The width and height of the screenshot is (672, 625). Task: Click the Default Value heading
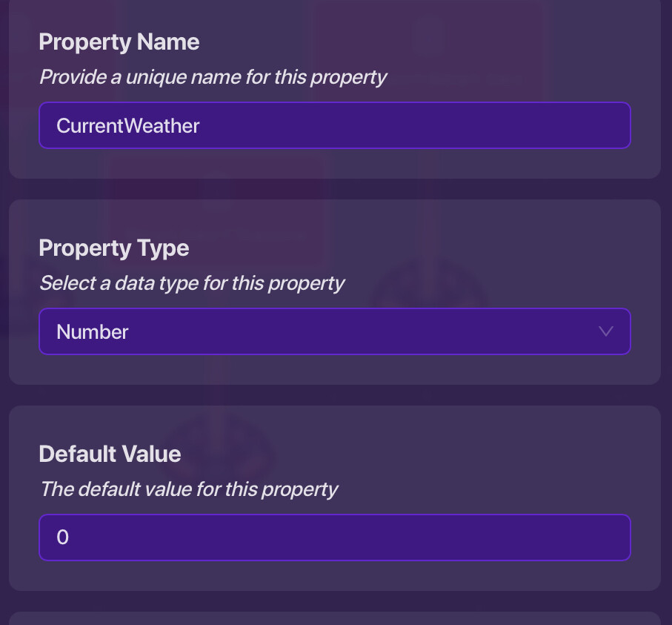tap(110, 453)
